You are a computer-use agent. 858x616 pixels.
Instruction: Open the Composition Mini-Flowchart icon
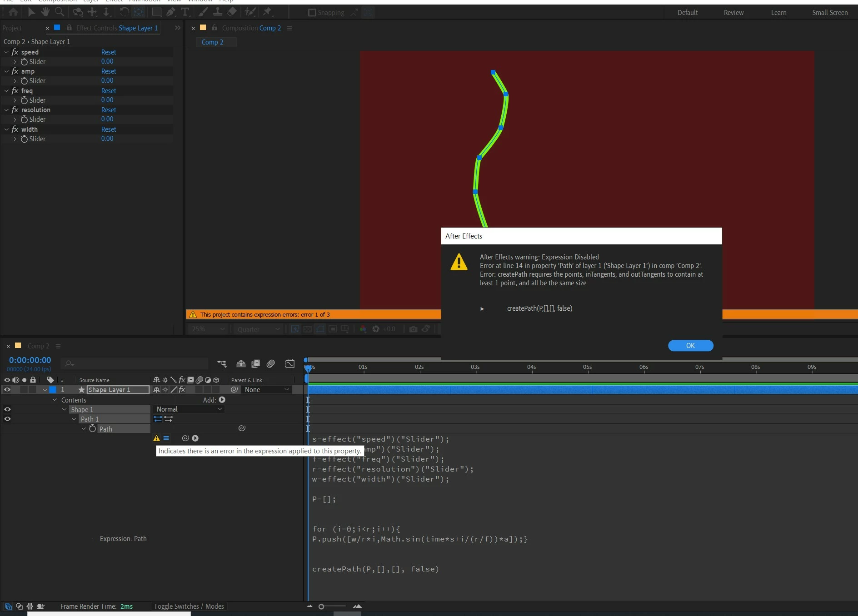click(222, 363)
